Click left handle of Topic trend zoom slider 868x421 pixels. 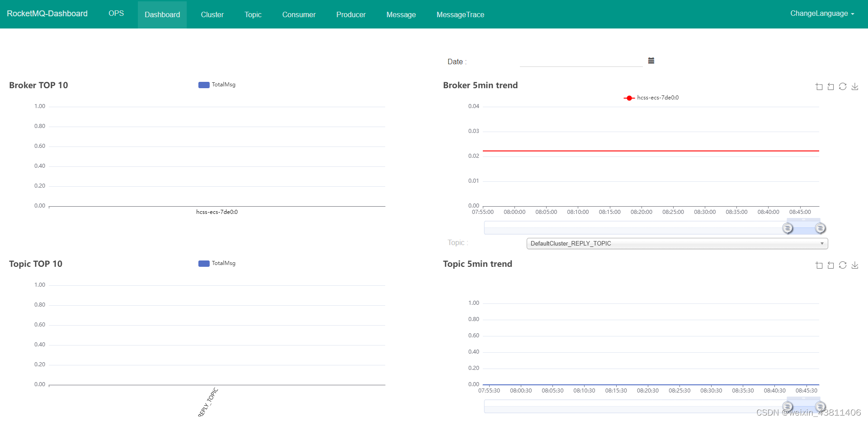click(x=788, y=407)
